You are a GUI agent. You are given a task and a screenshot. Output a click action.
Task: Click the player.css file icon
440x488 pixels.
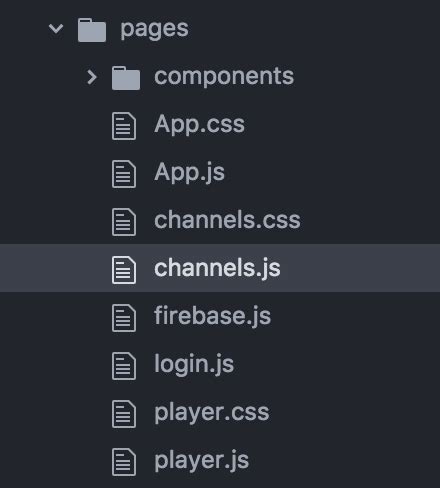(x=124, y=414)
